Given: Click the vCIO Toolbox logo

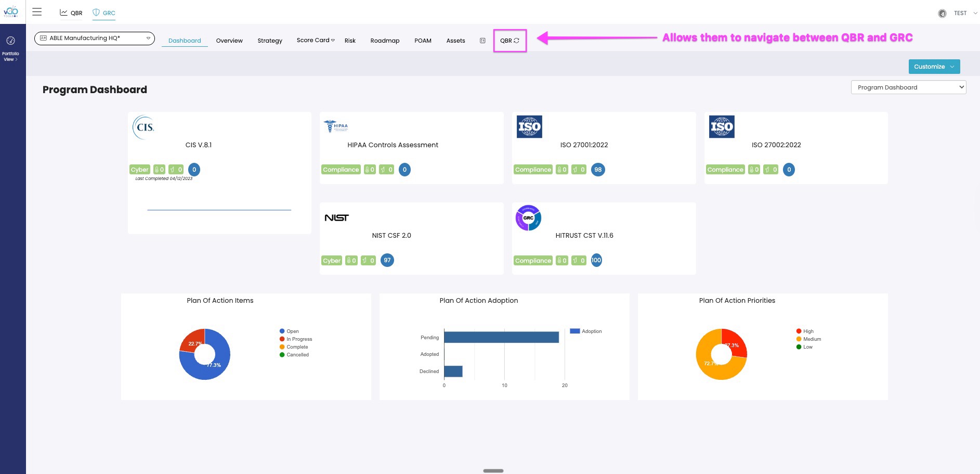Looking at the screenshot, I should (11, 11).
